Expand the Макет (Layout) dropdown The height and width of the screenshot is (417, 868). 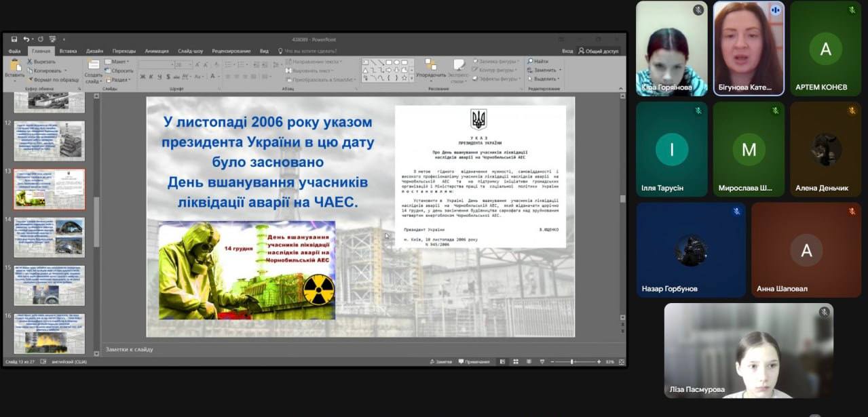click(x=119, y=62)
